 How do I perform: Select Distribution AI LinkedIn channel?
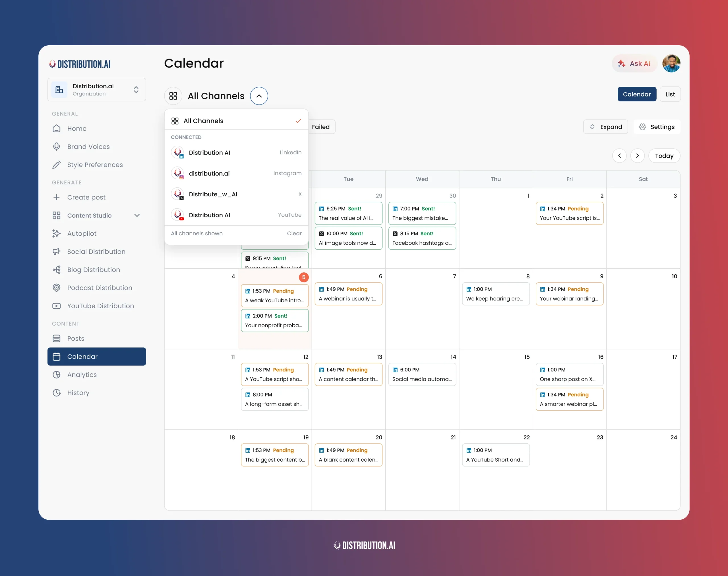(x=236, y=153)
